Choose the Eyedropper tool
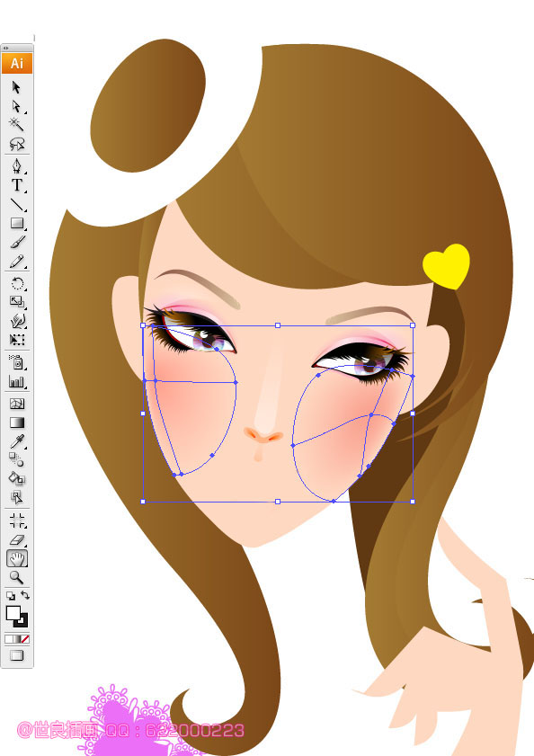The height and width of the screenshot is (756, 534). click(16, 441)
